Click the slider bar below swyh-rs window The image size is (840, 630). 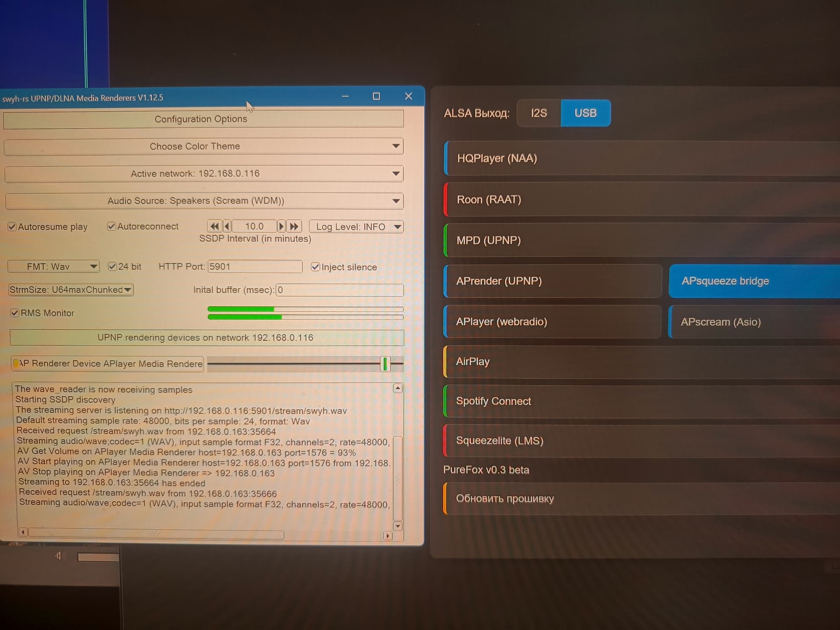tap(98, 557)
